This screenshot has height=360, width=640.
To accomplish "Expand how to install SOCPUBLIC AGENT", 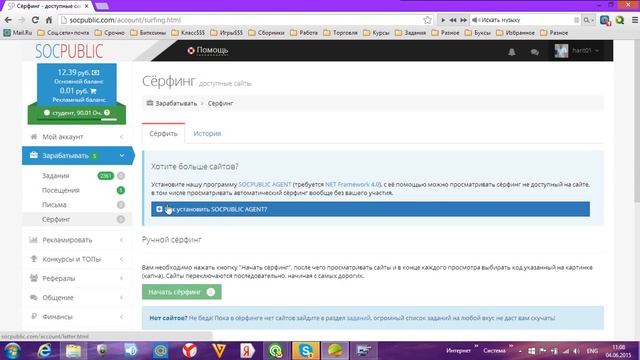I will (370, 209).
